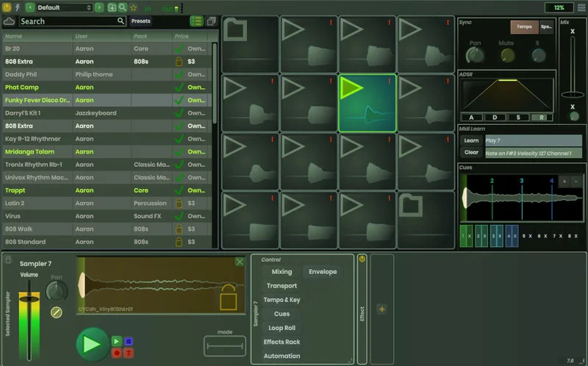Click the lightning bolt icon

[x=17, y=7]
